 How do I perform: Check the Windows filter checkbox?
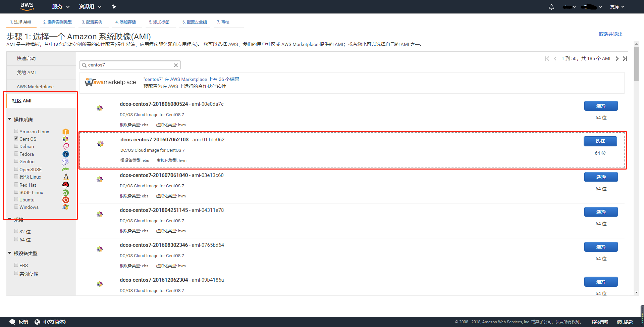(x=16, y=207)
